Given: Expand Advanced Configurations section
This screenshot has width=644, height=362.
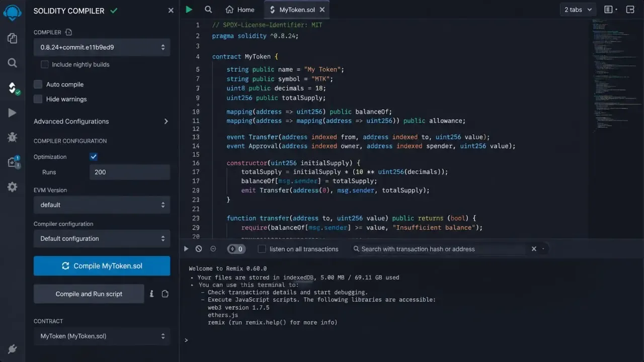Looking at the screenshot, I should click(102, 121).
